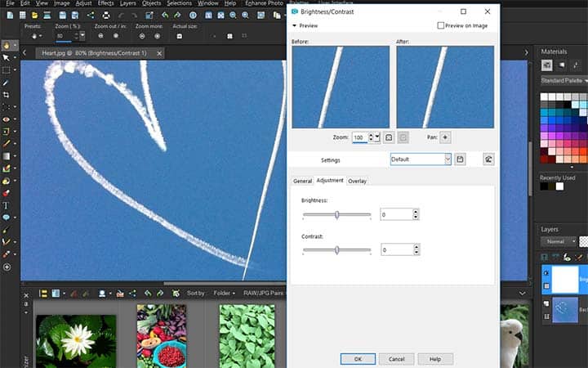Screen dimensions: 588x368
Task: Click the Brightness slider handle
Action: (x=336, y=215)
